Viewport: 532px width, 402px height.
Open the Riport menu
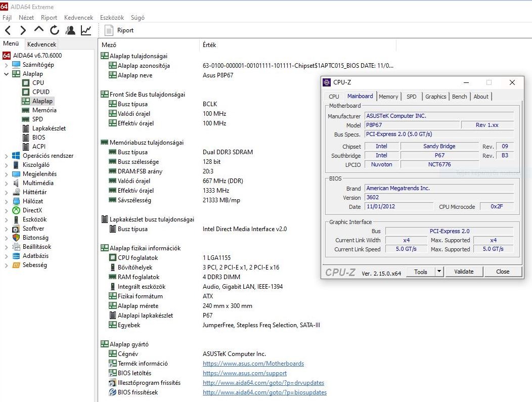49,18
